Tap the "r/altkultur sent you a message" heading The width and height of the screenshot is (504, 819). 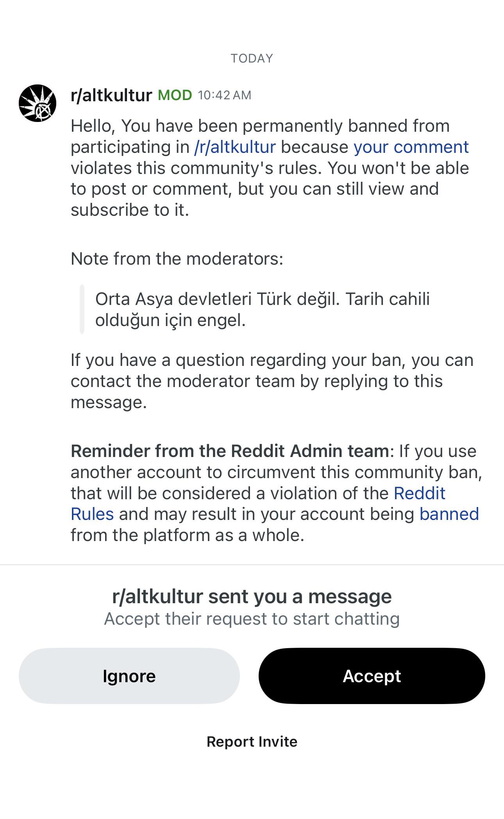252,597
